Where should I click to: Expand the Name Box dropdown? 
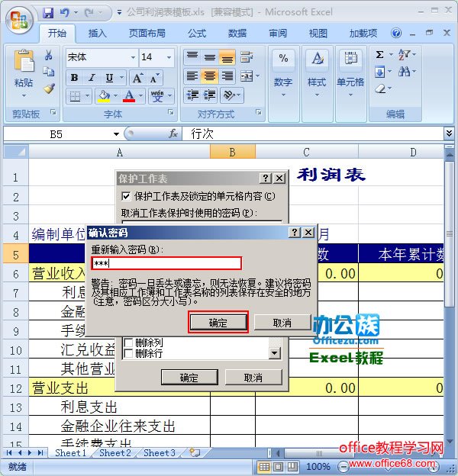tap(116, 134)
